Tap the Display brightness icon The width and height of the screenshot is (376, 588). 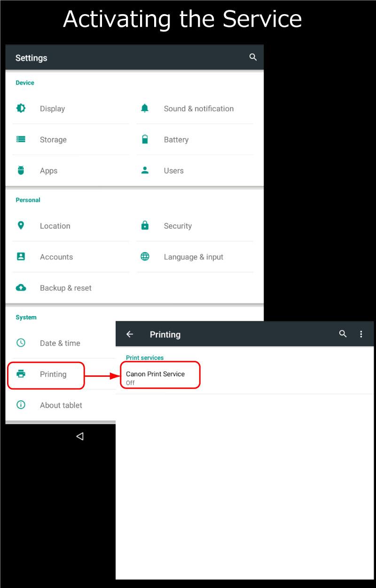click(21, 108)
